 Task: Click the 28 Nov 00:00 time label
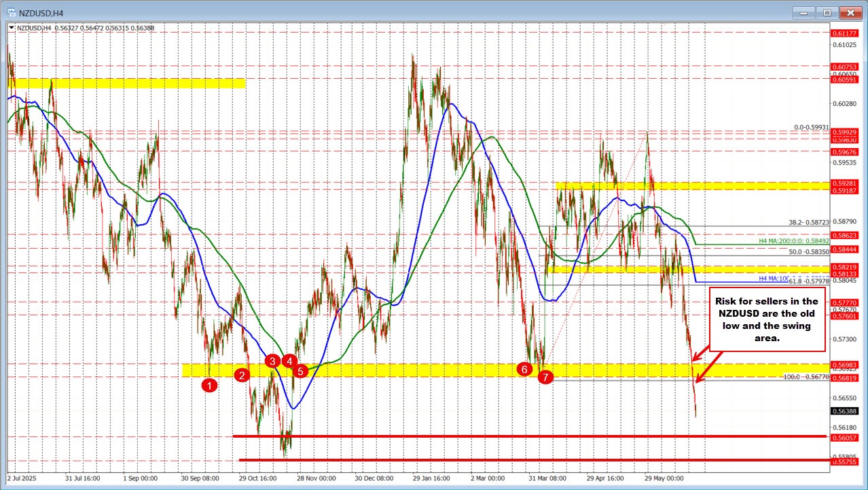[x=317, y=478]
